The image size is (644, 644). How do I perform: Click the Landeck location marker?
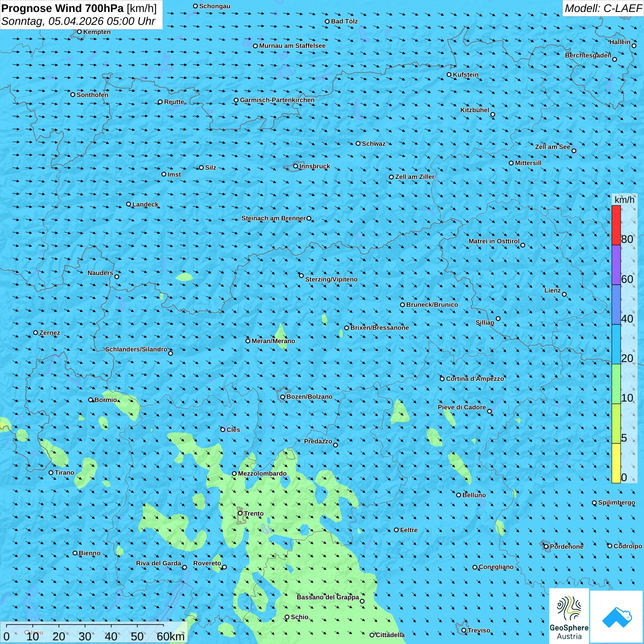pos(129,204)
